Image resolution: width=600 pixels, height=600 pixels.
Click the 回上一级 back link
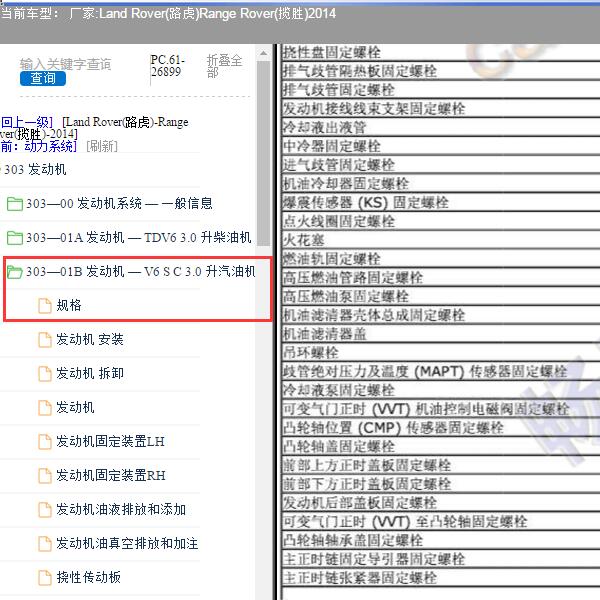click(26, 122)
